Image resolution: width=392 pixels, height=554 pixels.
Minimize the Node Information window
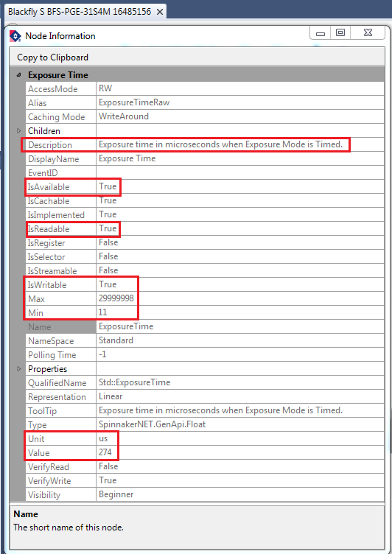point(321,33)
